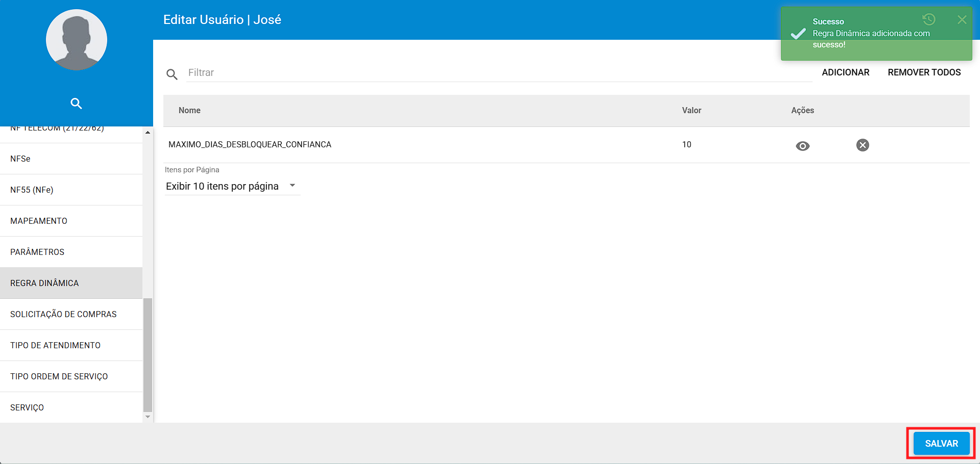Open the PARÂMETROS section
The image size is (980, 464).
coord(71,252)
